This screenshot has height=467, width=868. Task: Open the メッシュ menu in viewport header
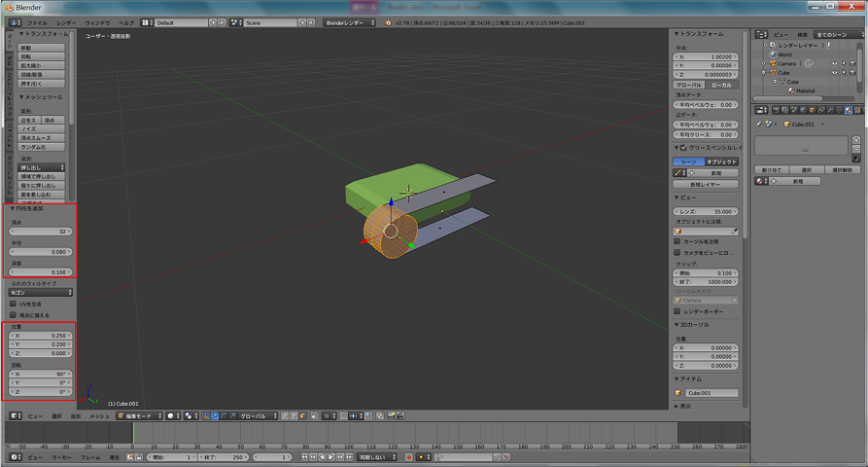[99, 415]
